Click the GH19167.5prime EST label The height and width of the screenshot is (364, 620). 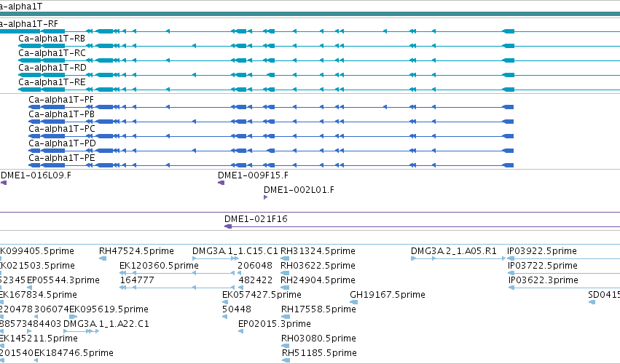click(388, 295)
